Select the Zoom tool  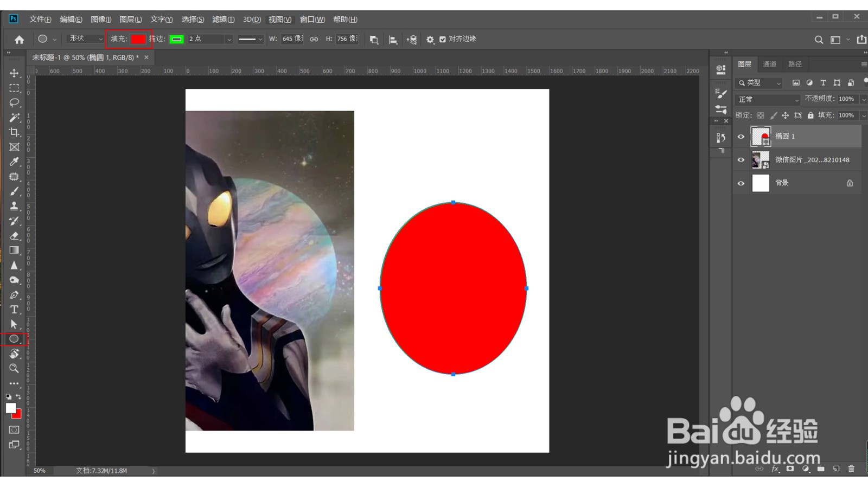(14, 368)
